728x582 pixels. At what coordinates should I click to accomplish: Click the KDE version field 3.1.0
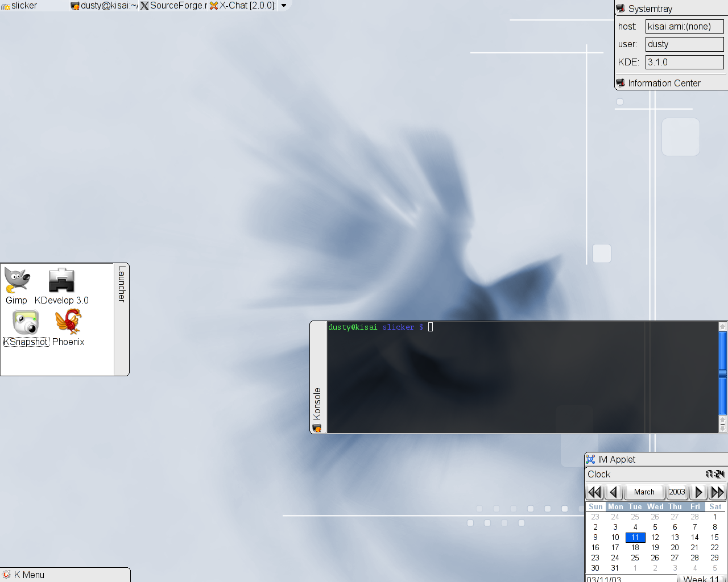point(684,62)
